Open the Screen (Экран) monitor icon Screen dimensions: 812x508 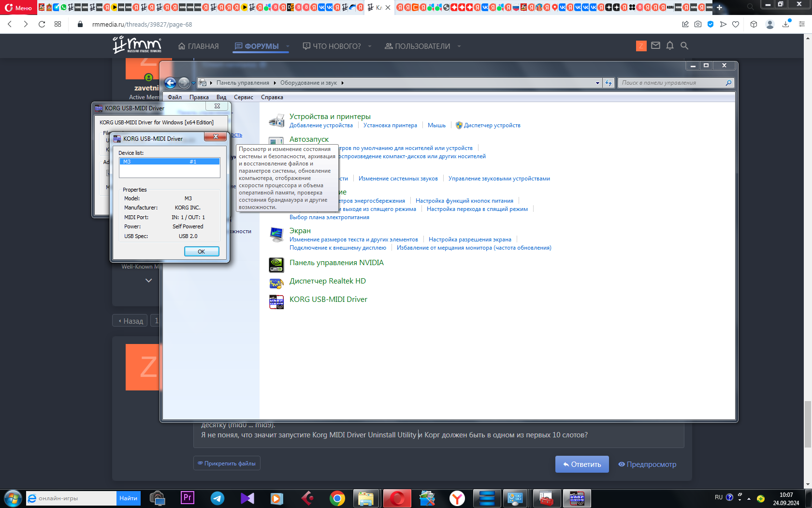276,235
